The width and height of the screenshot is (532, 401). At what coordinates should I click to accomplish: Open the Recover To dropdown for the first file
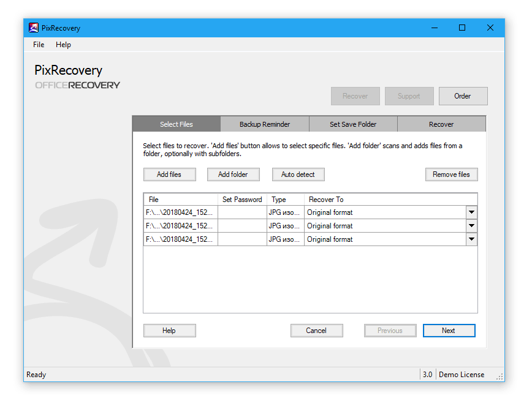coord(471,212)
